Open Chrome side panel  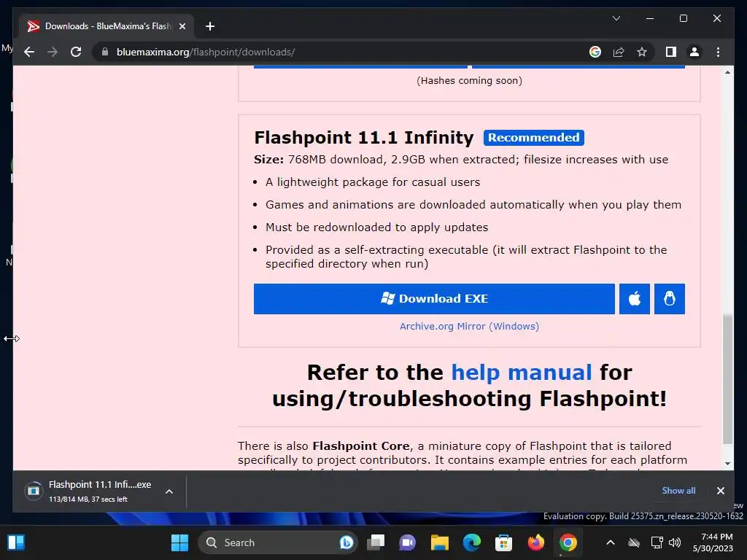(x=671, y=52)
